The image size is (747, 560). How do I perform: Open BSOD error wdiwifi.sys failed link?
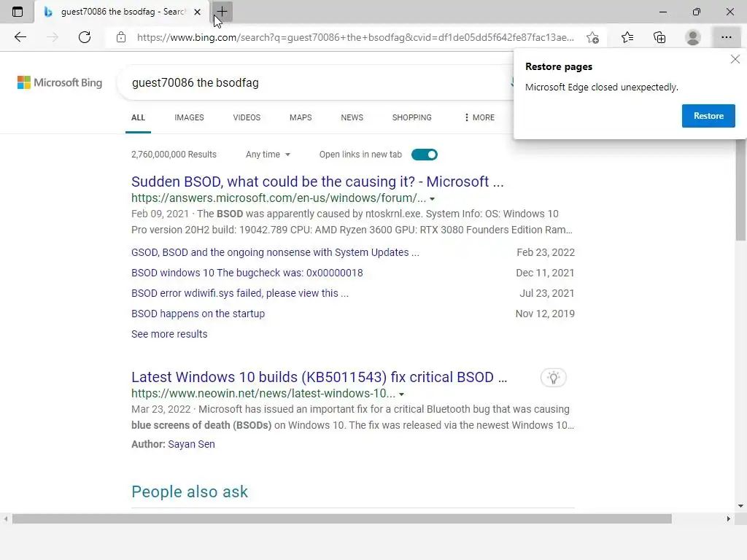[240, 293]
